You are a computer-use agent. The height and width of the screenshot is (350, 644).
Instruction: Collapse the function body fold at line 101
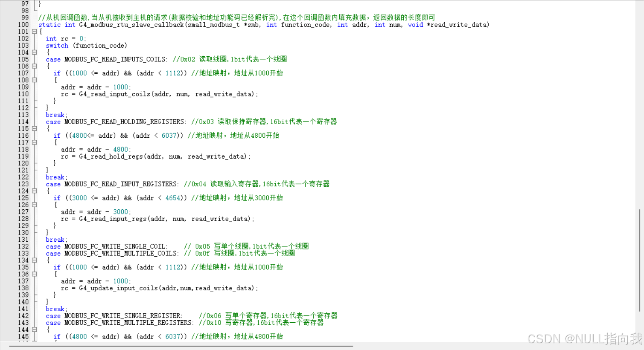point(35,32)
